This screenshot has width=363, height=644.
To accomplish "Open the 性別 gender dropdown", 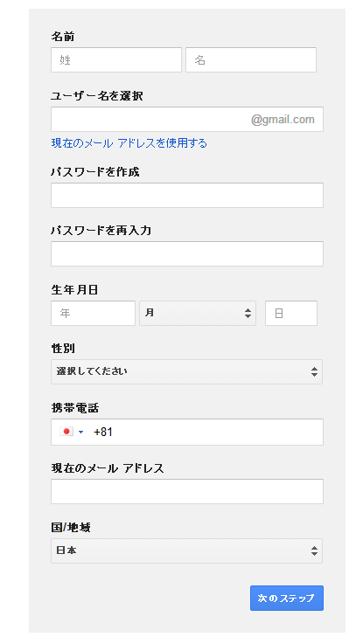I will (x=186, y=371).
